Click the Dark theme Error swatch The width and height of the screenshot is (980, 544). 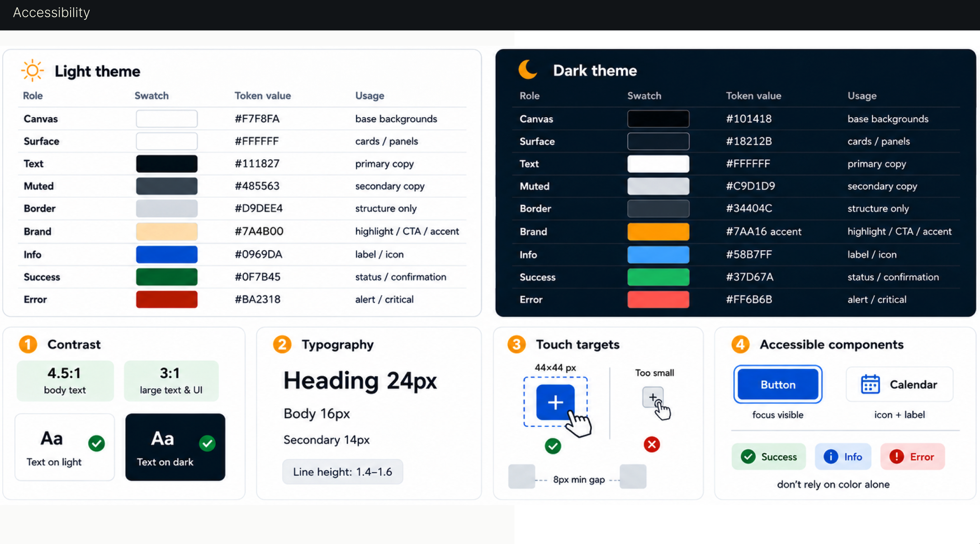pos(658,299)
